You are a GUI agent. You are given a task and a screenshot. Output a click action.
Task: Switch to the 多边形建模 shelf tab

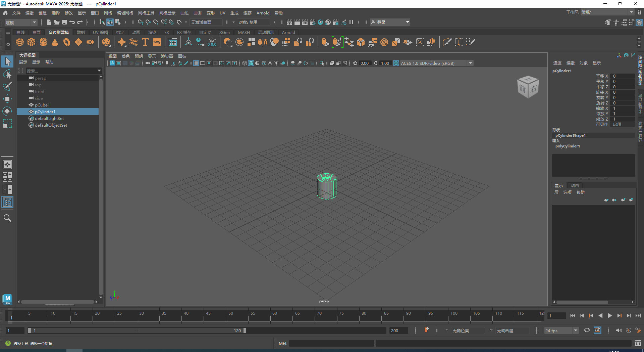[x=59, y=32]
